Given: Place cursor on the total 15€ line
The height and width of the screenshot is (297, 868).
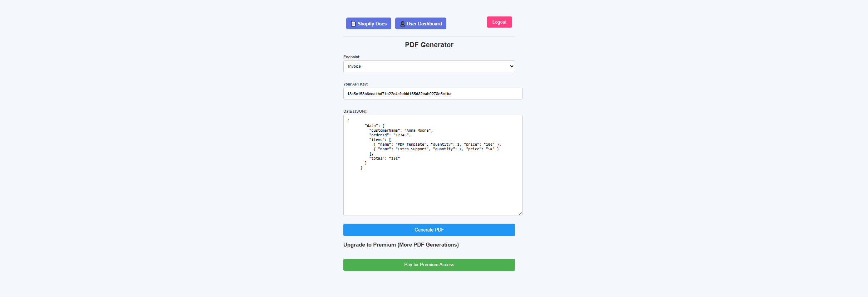Looking at the screenshot, I should [x=384, y=159].
